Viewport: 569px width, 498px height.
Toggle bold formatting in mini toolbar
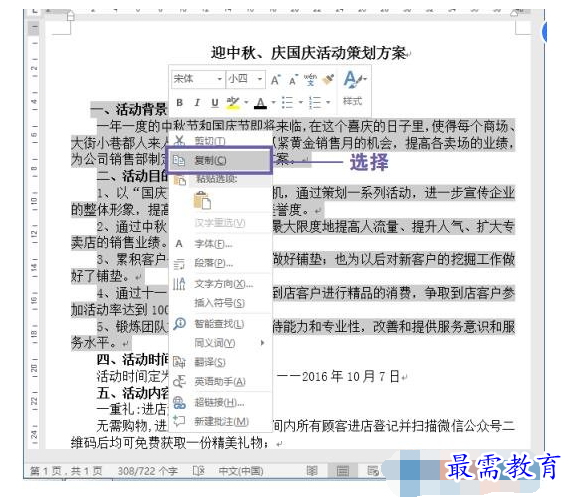pos(179,103)
